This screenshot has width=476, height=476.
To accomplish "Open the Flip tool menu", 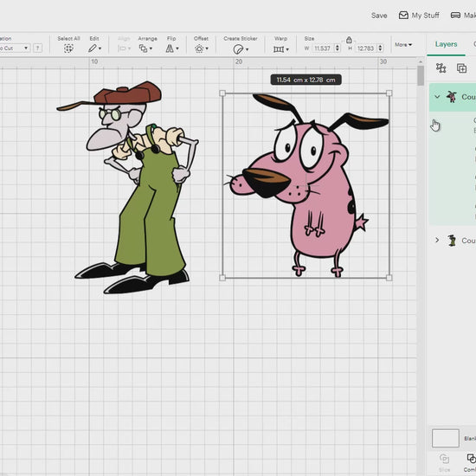I will click(172, 48).
